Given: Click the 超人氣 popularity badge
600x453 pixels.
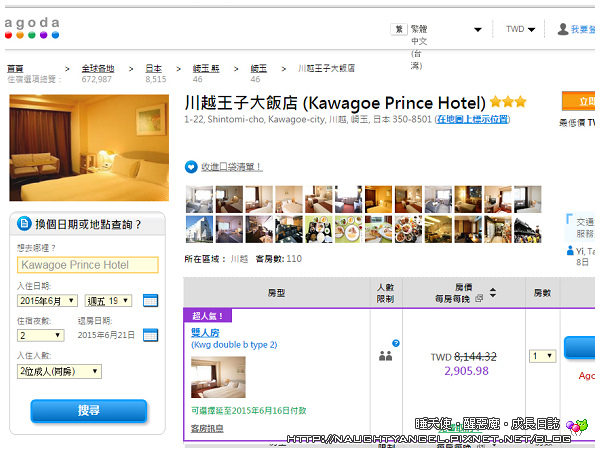Looking at the screenshot, I should coord(208,316).
